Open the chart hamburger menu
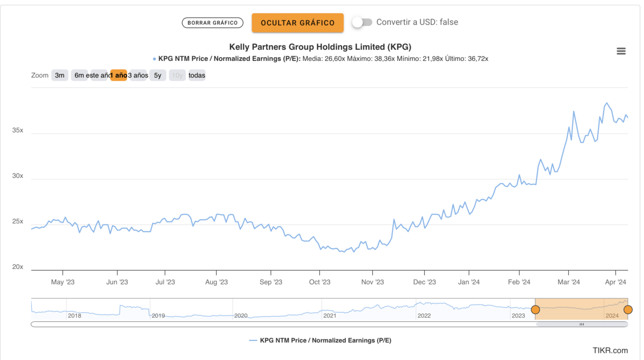644x360 pixels. pyautogui.click(x=621, y=51)
